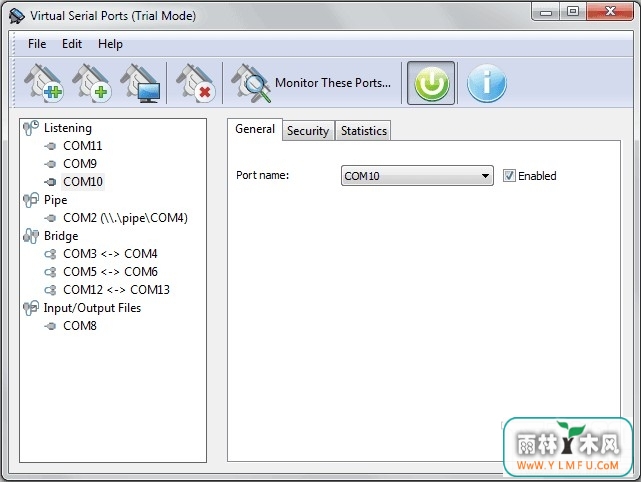The width and height of the screenshot is (641, 482).
Task: Switch to the Security tab
Action: coord(308,131)
